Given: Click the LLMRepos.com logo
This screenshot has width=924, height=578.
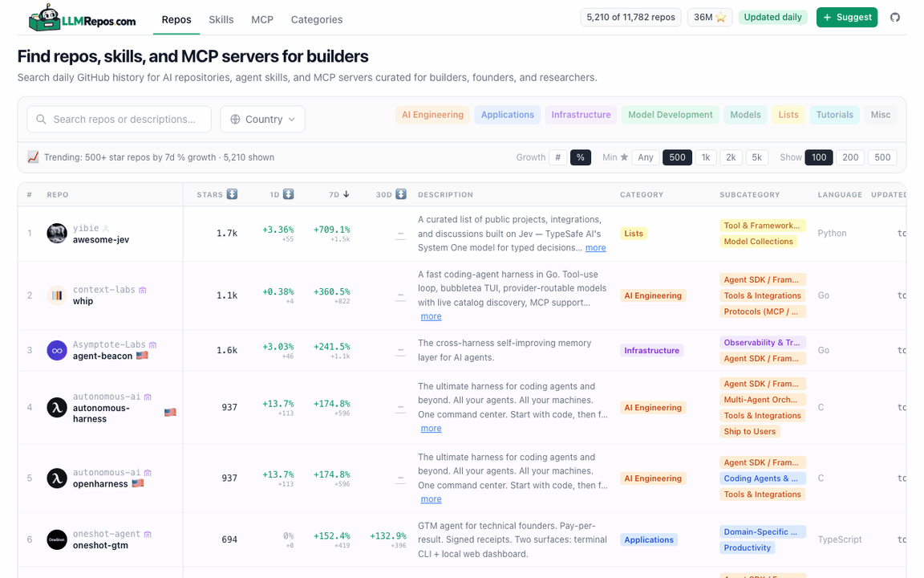Looking at the screenshot, I should (83, 18).
